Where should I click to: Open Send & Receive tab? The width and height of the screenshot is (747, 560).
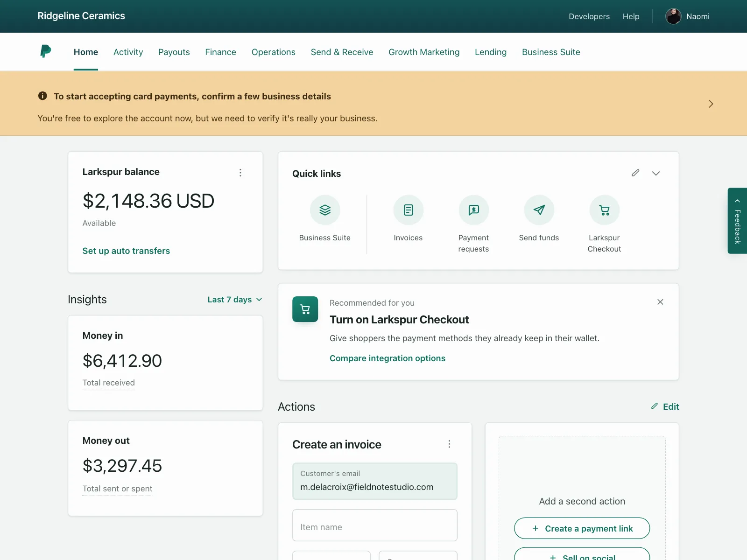coord(342,52)
